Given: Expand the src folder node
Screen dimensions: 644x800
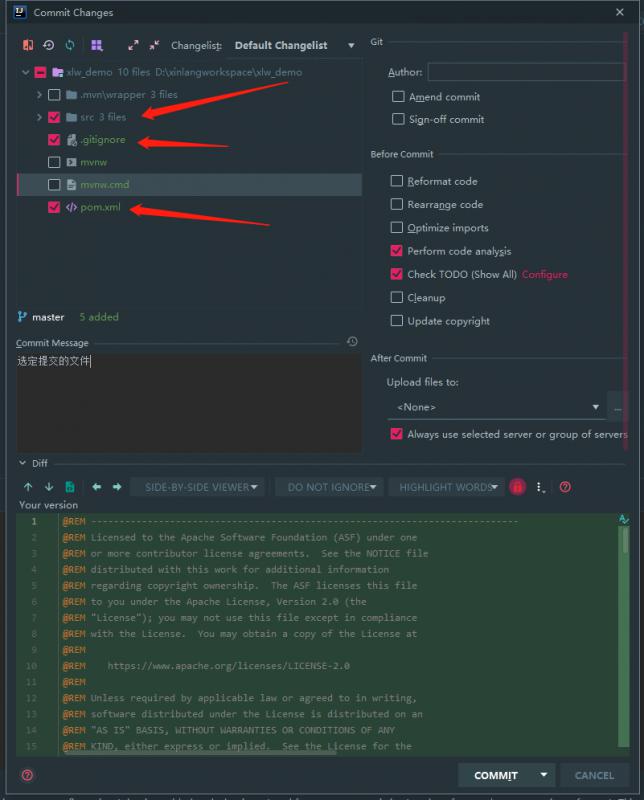Looking at the screenshot, I should click(39, 117).
